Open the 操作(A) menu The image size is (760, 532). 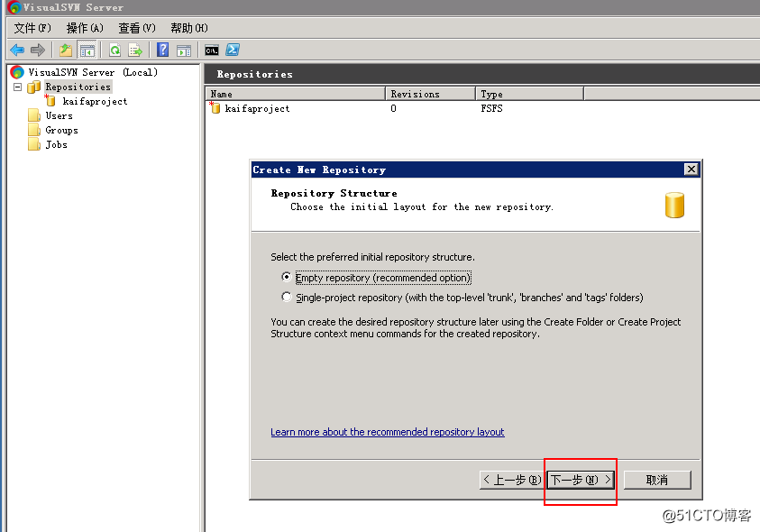click(85, 28)
